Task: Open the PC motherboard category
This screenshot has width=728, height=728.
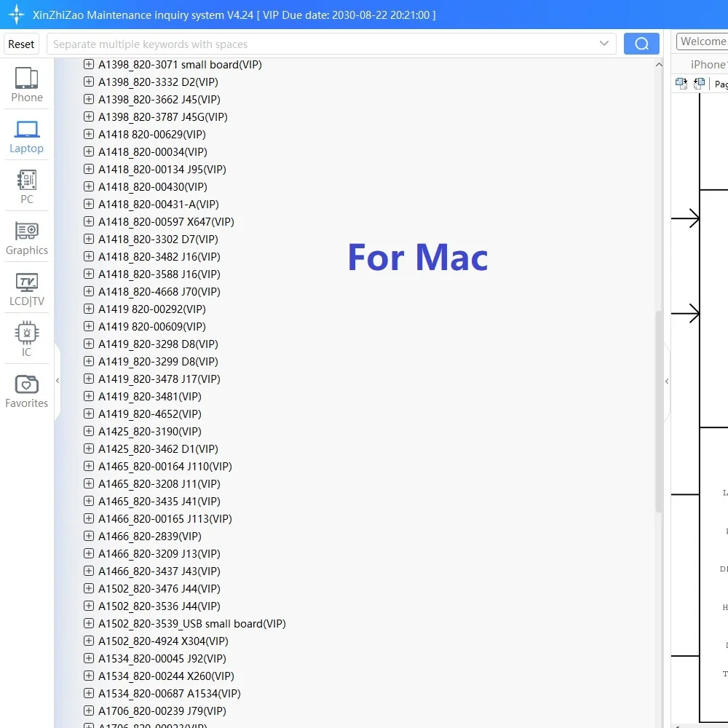Action: [x=26, y=186]
